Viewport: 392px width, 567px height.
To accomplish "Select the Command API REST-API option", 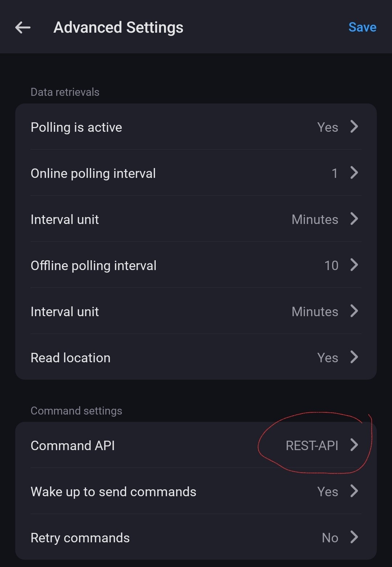I will 312,445.
